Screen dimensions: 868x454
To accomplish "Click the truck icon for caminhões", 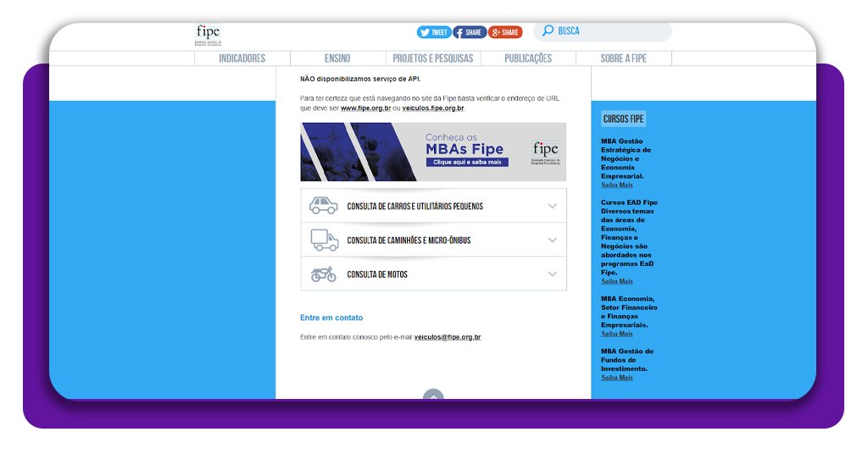I will coord(323,241).
